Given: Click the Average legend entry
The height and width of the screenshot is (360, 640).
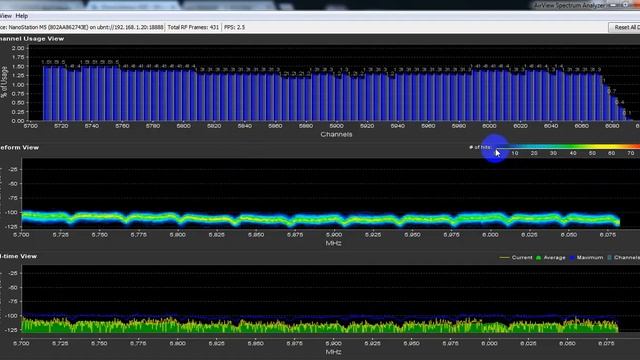Looking at the screenshot, I should (551, 258).
